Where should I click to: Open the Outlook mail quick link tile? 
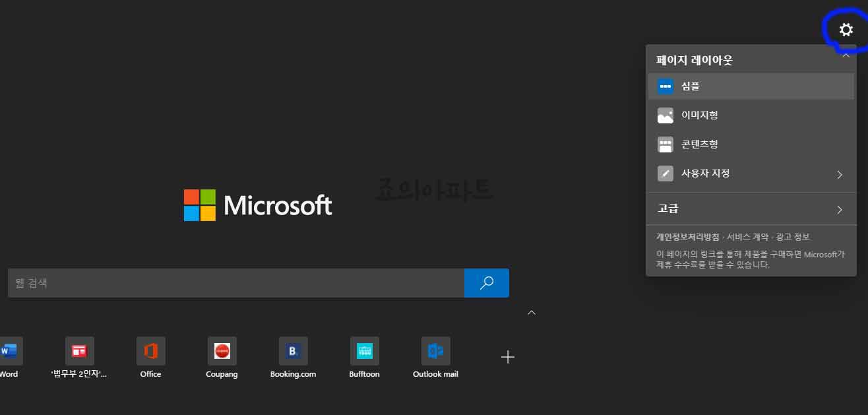coord(435,358)
